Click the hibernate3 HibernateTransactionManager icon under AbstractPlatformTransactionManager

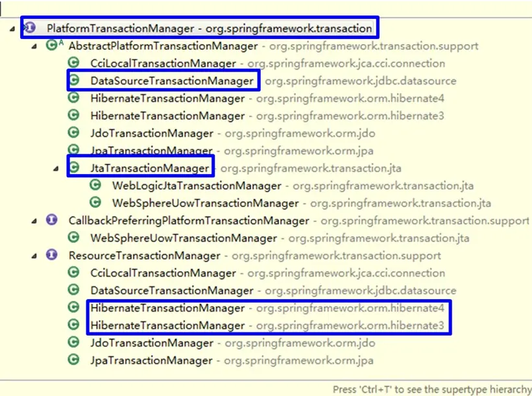tap(73, 115)
